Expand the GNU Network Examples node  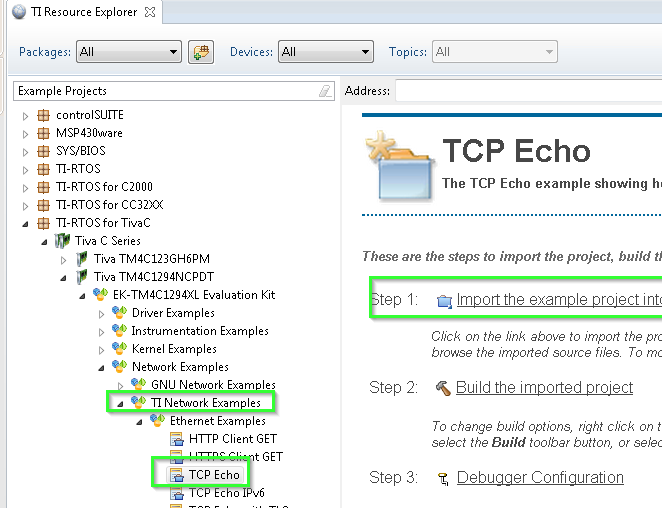(120, 386)
